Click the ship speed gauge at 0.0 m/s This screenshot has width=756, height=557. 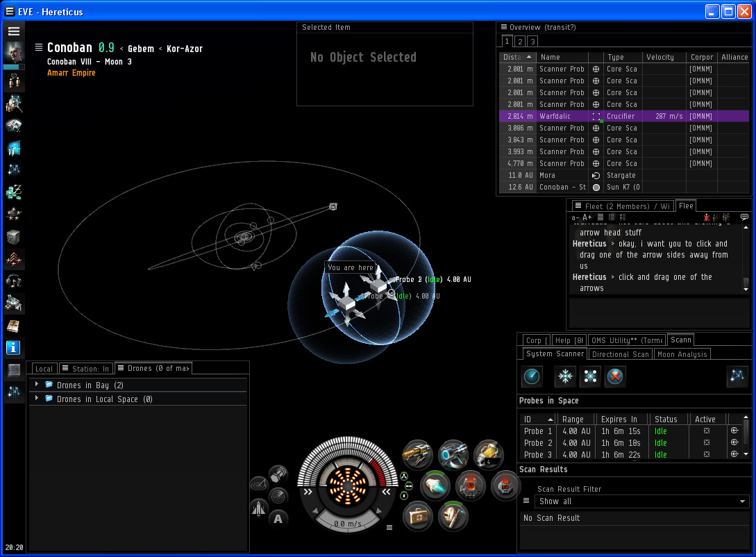(348, 523)
